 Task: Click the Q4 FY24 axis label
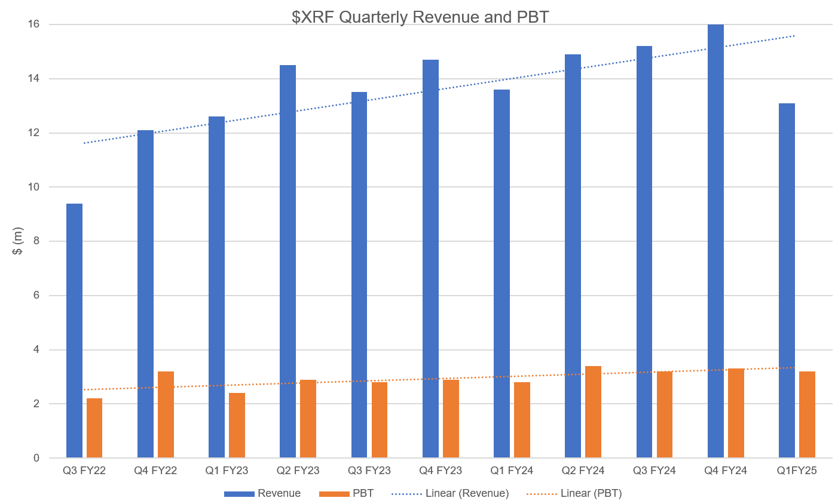pos(726,471)
